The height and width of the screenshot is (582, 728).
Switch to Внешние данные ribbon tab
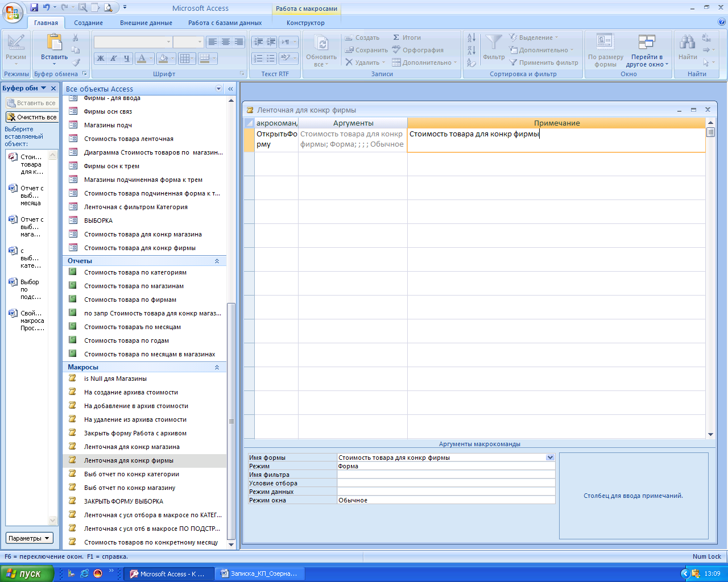[146, 23]
